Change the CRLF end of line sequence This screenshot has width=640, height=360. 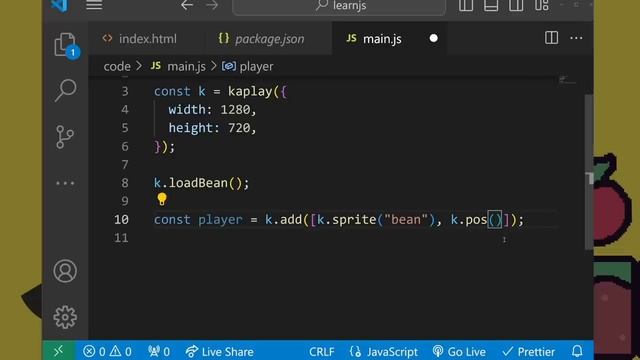click(x=322, y=351)
